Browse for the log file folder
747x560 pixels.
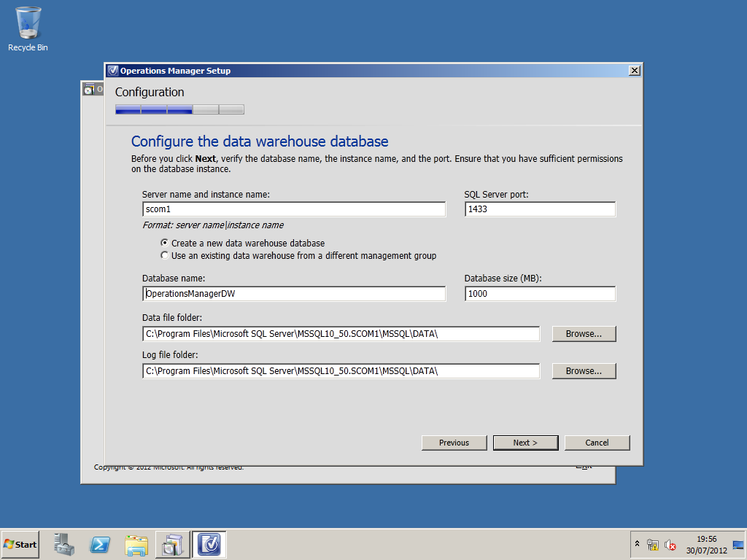coord(584,371)
